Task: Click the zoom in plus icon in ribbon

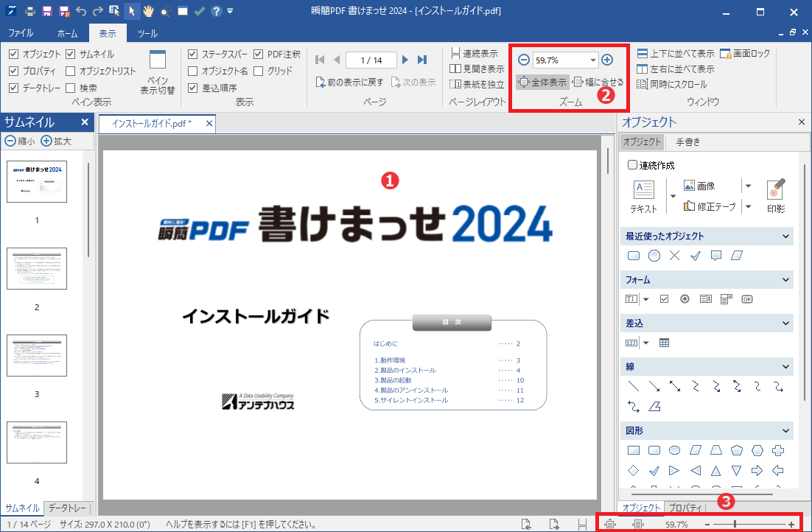Action: [607, 60]
